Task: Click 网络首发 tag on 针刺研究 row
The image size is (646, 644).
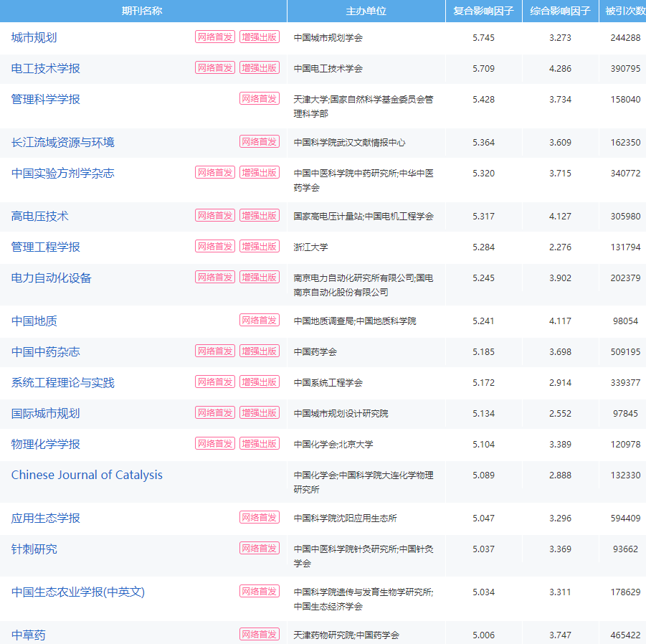Action: (x=260, y=549)
